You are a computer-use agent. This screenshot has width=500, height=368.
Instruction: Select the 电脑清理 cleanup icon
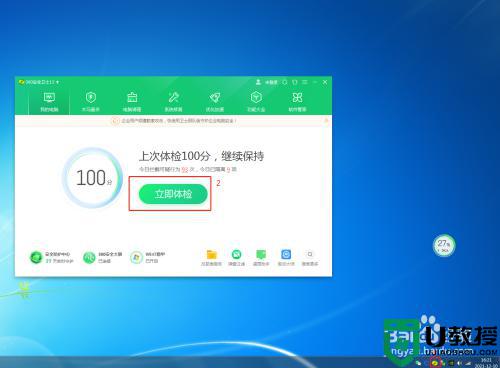132,102
